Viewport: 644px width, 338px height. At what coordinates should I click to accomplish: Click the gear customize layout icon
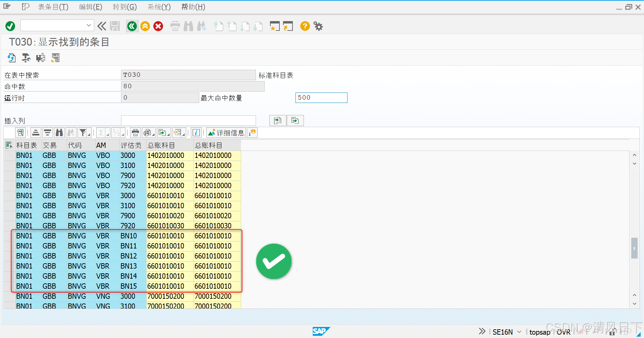tap(318, 26)
